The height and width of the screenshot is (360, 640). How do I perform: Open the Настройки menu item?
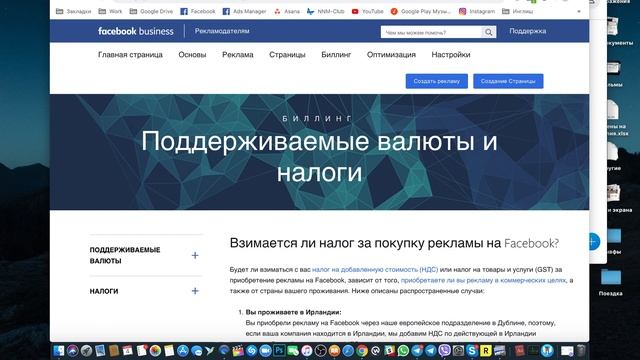[451, 55]
